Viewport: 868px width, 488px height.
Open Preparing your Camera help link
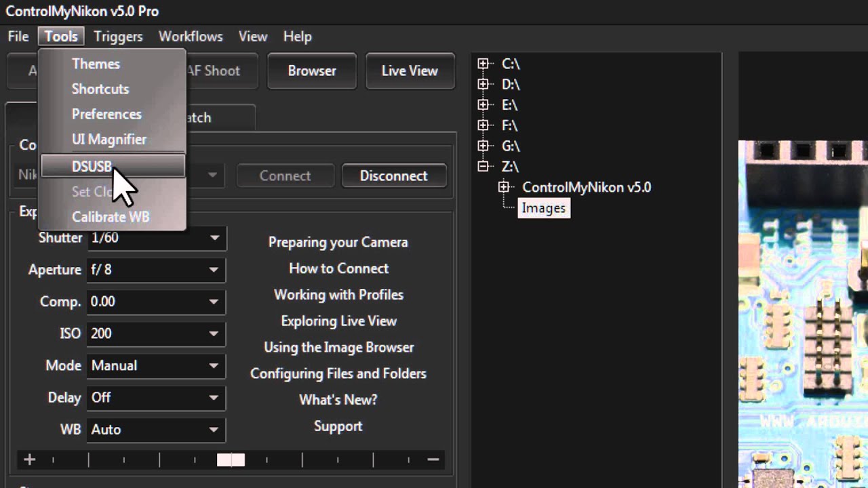338,242
